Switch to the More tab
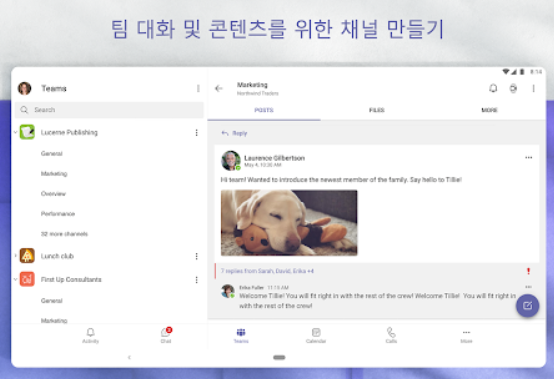The height and width of the screenshot is (379, 554). coord(489,111)
